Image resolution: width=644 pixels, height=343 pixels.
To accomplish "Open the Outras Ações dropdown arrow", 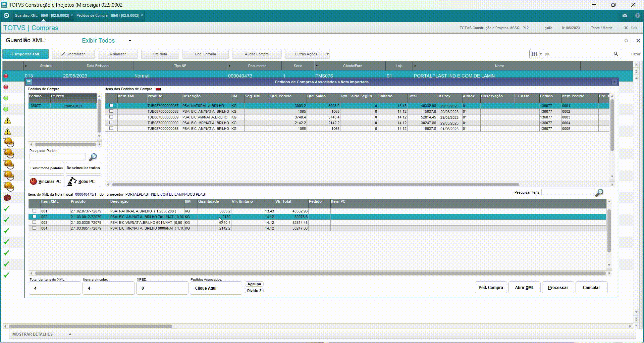I will (x=327, y=54).
